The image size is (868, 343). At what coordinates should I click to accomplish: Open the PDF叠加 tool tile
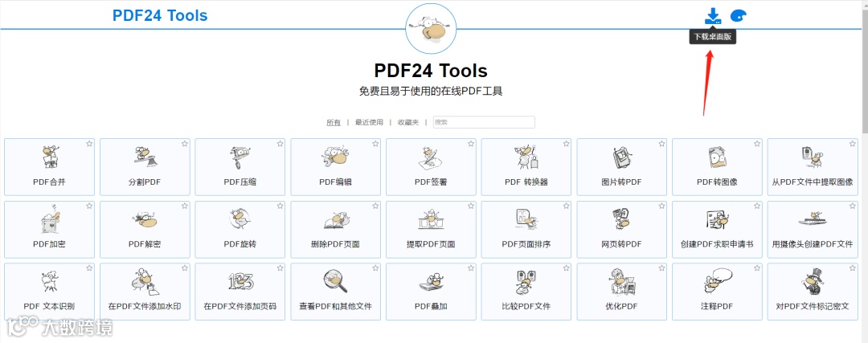(431, 292)
